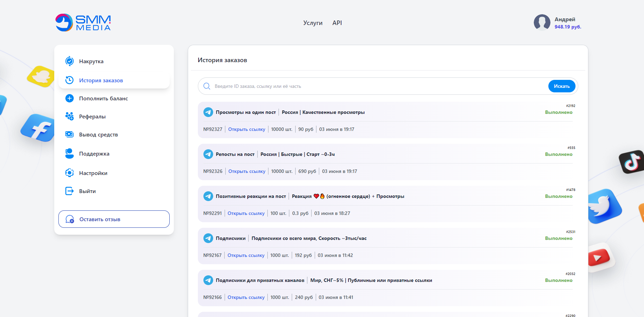Click the Искать button
The image size is (644, 317).
pyautogui.click(x=562, y=86)
